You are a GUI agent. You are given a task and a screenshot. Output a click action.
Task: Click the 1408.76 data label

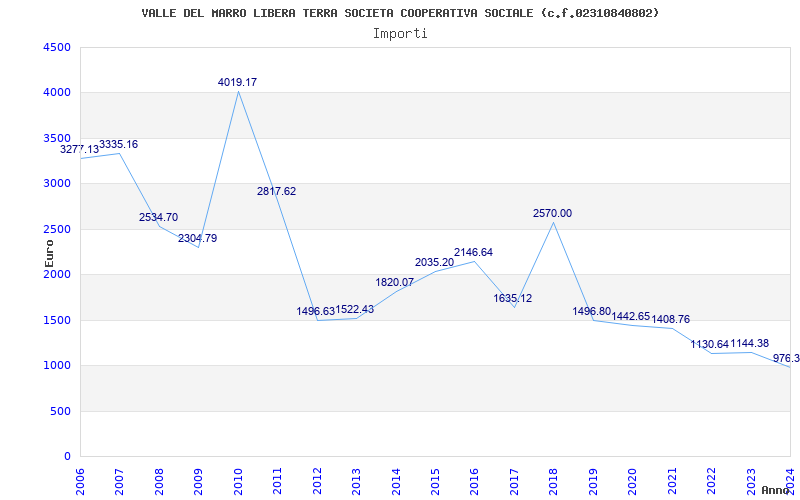click(670, 319)
